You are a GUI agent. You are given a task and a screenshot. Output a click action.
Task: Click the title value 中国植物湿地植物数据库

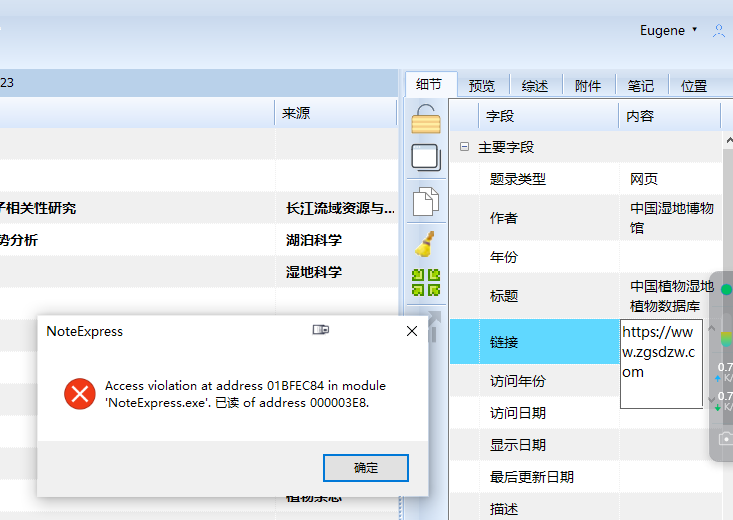(x=672, y=296)
